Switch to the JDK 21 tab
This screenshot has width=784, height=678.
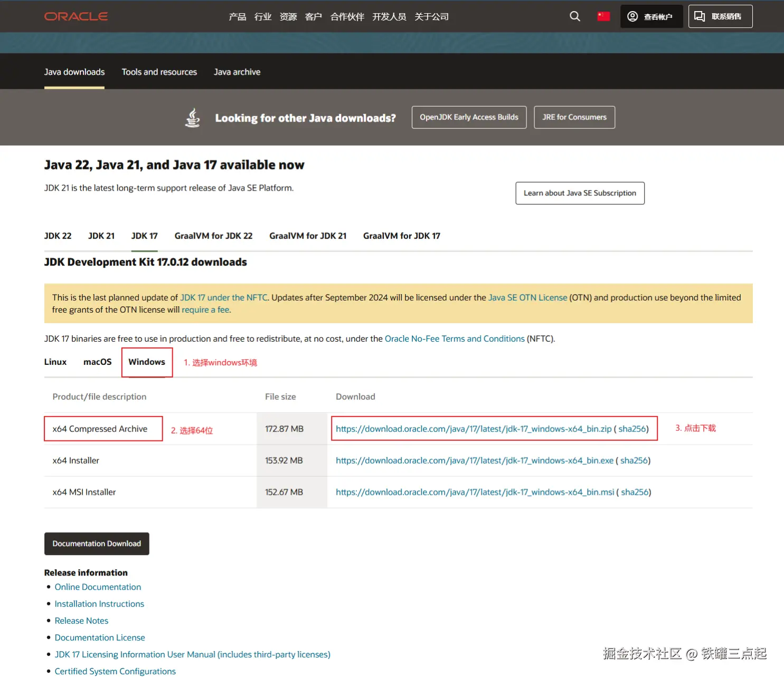(101, 236)
